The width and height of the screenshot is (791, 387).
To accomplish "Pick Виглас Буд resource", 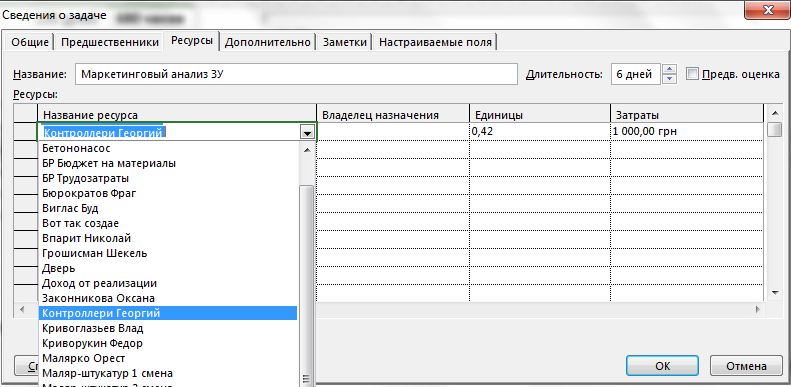I will [x=167, y=208].
